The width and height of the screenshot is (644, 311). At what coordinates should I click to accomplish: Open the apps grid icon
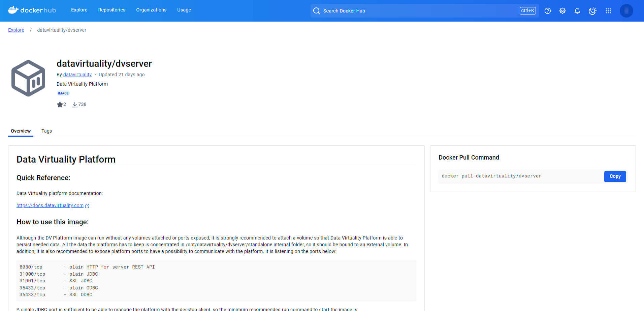pyautogui.click(x=608, y=11)
